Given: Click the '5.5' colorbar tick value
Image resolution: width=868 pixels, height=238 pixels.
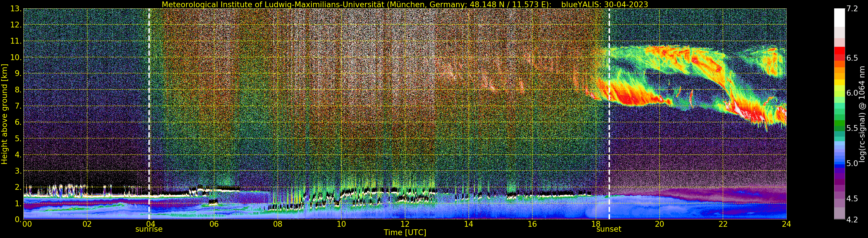Looking at the screenshot, I should 852,128.
